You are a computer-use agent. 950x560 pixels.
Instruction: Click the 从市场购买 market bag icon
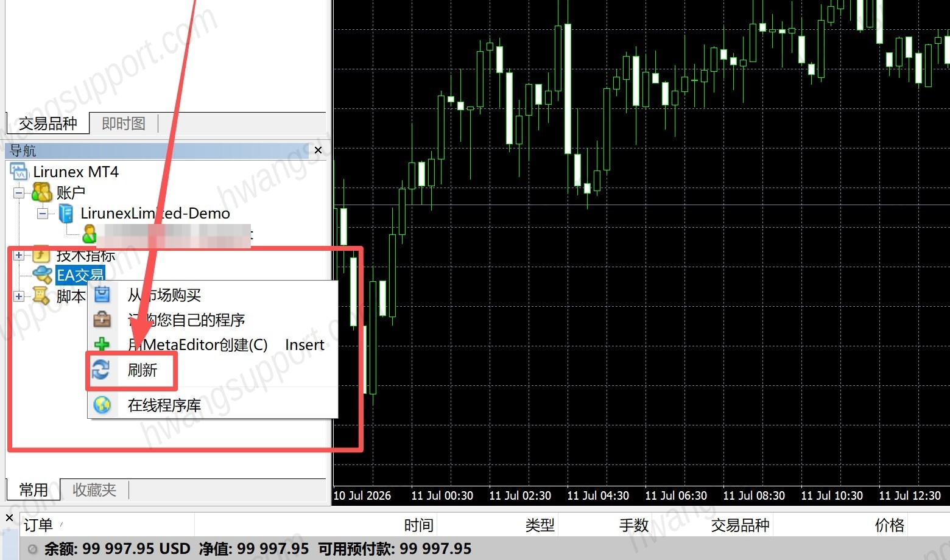click(102, 295)
